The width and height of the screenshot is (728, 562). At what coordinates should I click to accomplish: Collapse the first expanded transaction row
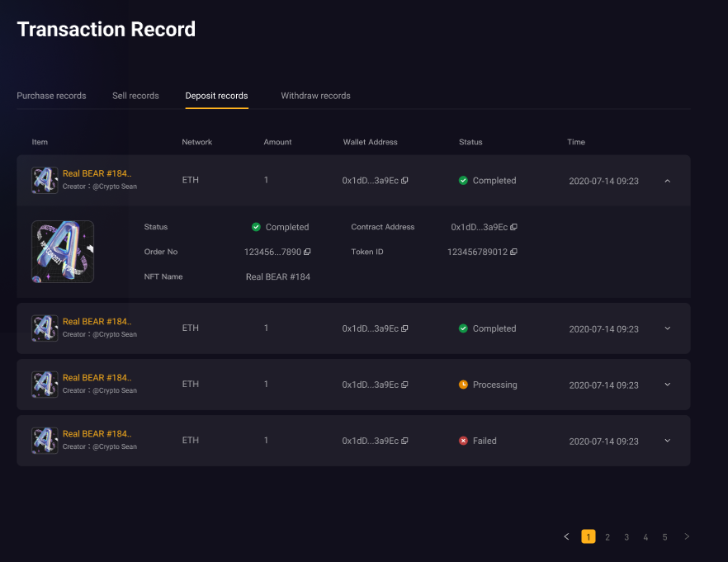667,181
